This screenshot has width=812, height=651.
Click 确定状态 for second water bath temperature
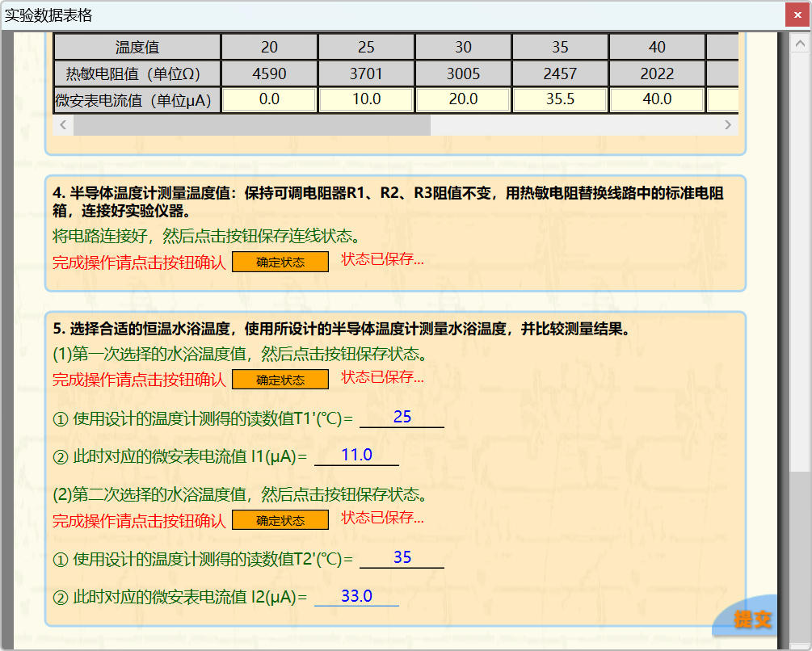tap(280, 520)
